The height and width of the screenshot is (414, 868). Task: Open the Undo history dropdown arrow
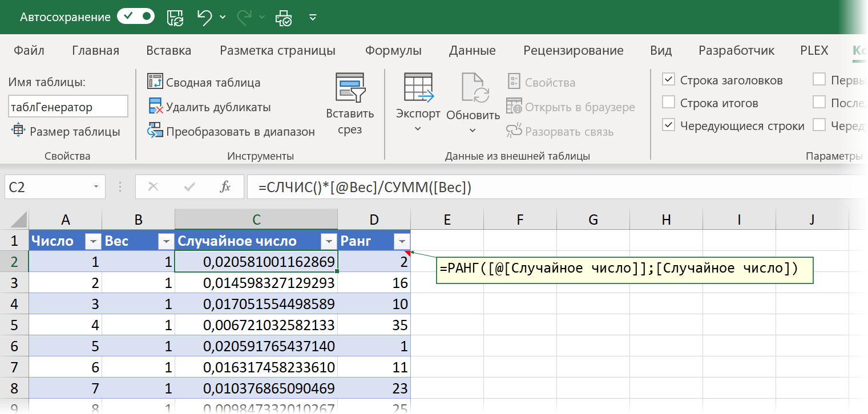(x=223, y=17)
